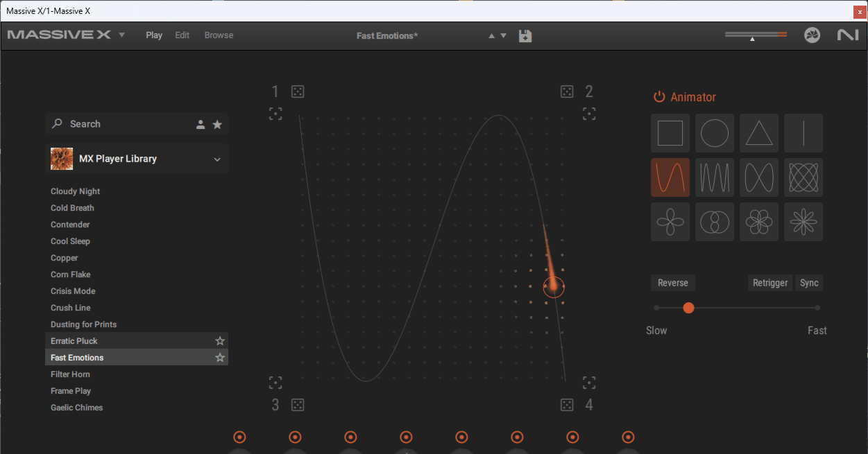Select the figure-eight lissajous animator shape
The image size is (868, 454).
click(759, 177)
